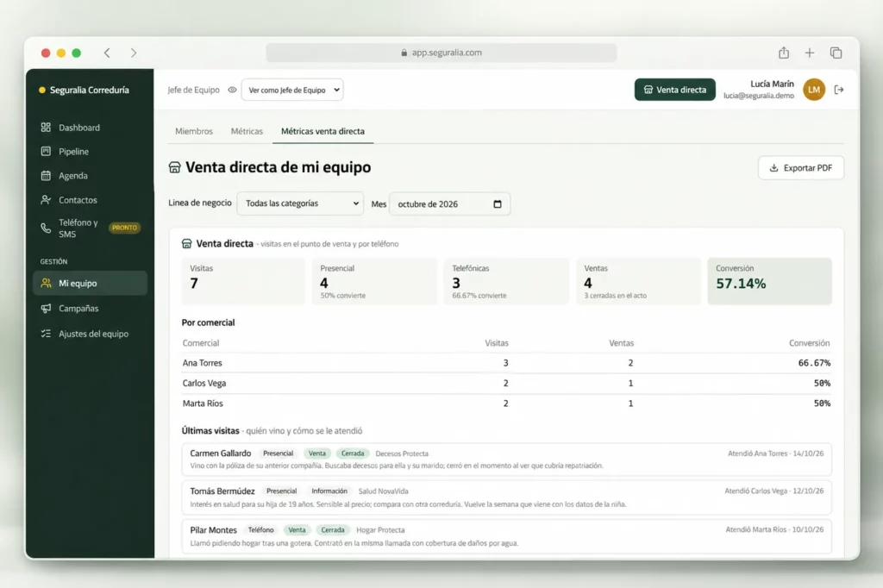Open Pilar Montes visit entry

[x=506, y=536]
